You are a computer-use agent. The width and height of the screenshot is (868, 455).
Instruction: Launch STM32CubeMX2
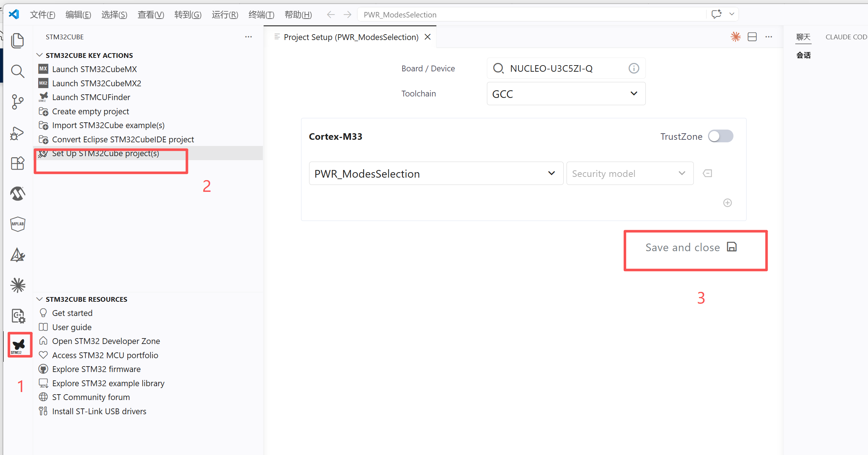(x=96, y=83)
